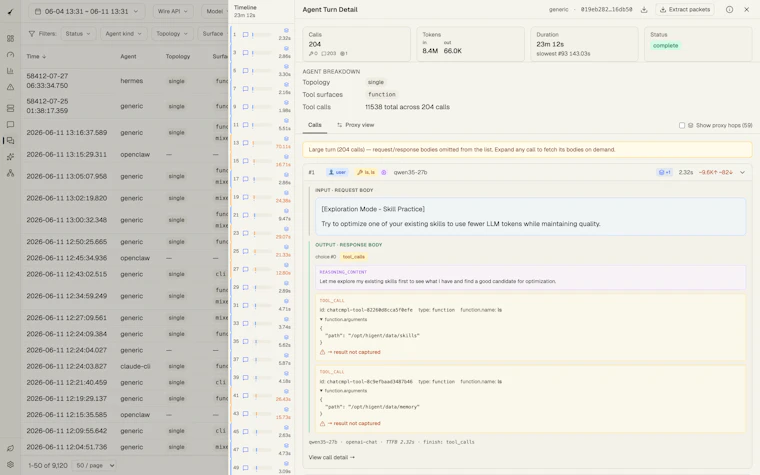Select timeline entry 15 with 16.71s
The width and height of the screenshot is (760, 475).
(261, 161)
